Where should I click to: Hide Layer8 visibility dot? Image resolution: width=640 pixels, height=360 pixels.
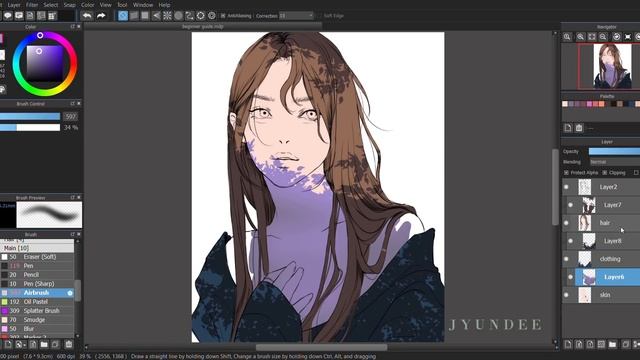pos(570,241)
